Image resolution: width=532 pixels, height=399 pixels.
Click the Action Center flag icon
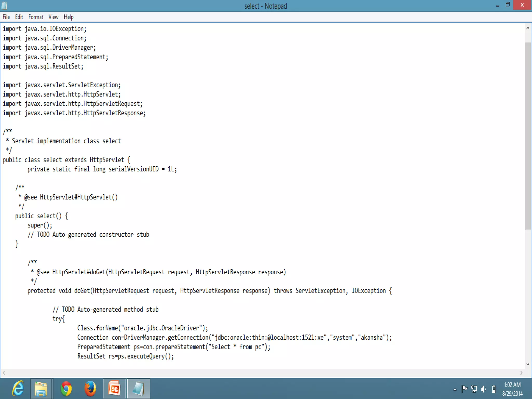tap(464, 389)
